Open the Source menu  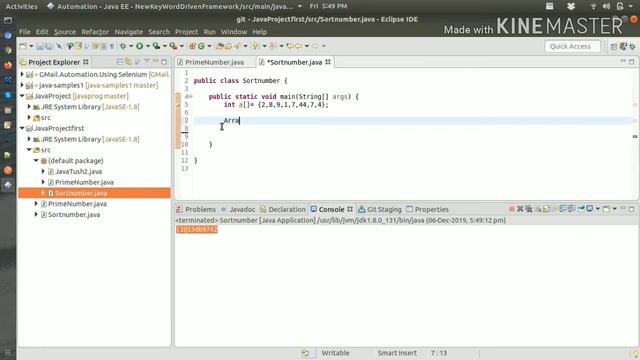pos(65,31)
